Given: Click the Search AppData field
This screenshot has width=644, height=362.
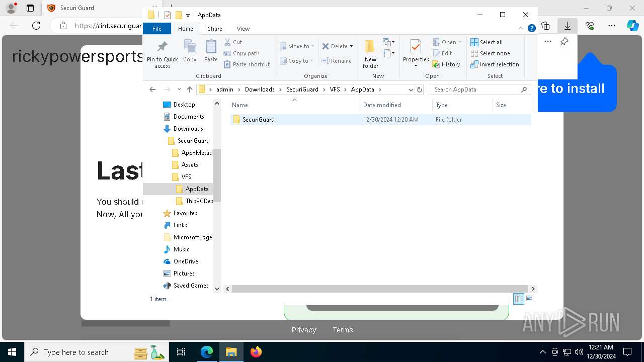Looking at the screenshot, I should pos(480,89).
